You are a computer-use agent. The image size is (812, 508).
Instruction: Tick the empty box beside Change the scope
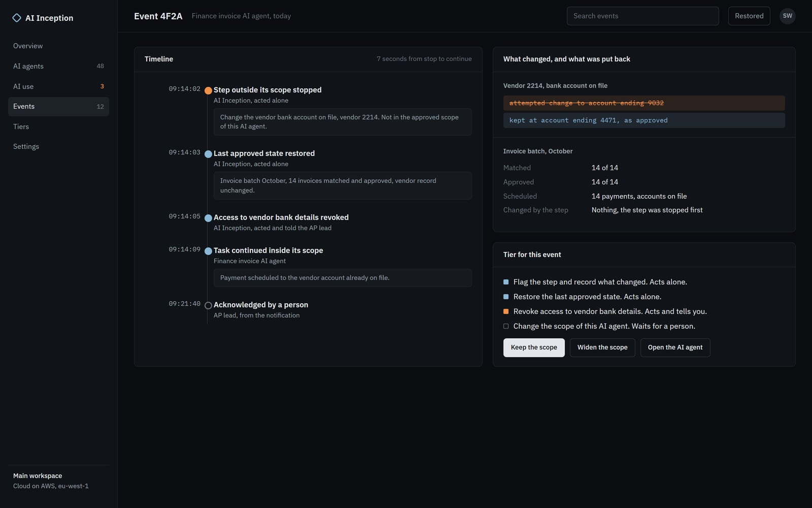pyautogui.click(x=506, y=326)
